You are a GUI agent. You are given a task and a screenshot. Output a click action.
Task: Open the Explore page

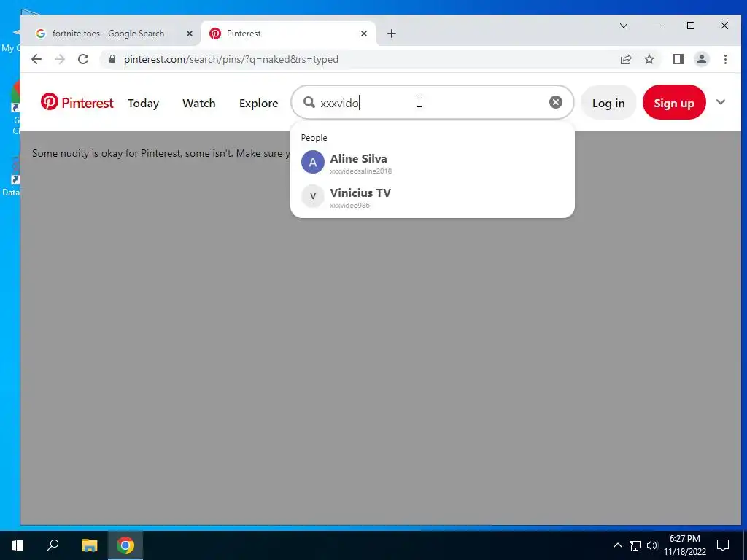click(x=258, y=104)
